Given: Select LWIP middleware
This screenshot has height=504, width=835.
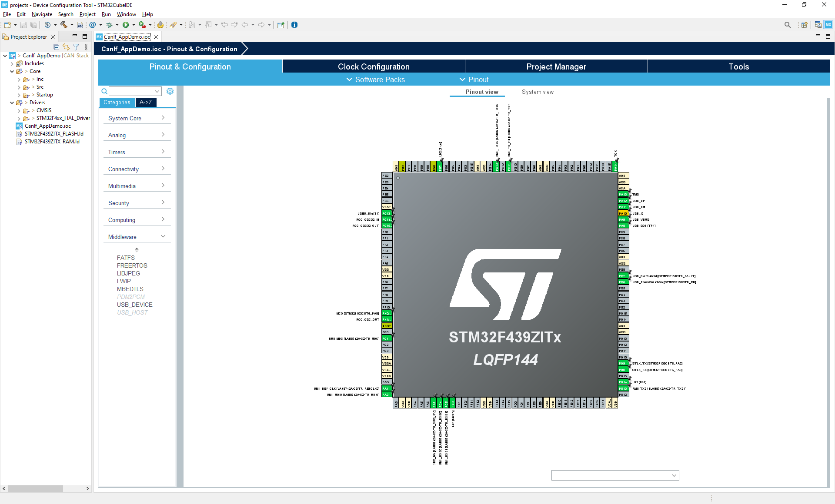Looking at the screenshot, I should pyautogui.click(x=124, y=281).
